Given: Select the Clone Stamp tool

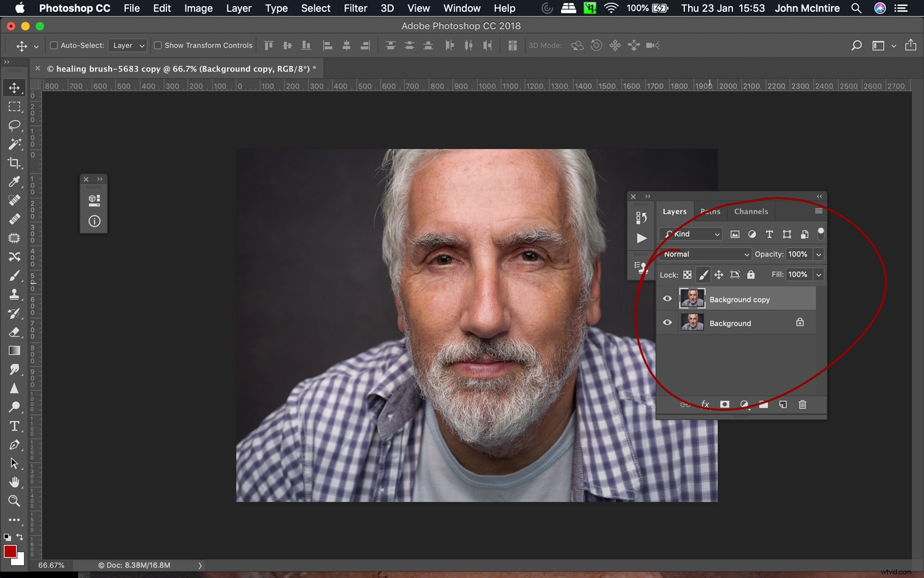Looking at the screenshot, I should [x=15, y=294].
